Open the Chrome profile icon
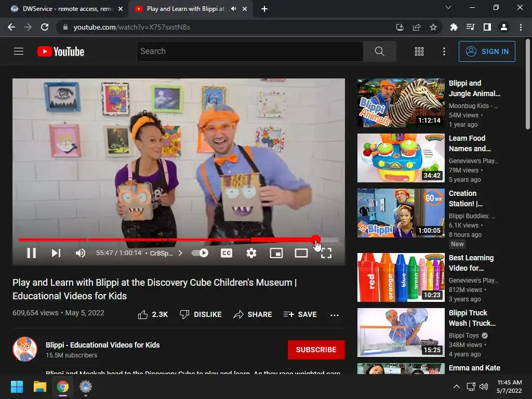 click(504, 27)
